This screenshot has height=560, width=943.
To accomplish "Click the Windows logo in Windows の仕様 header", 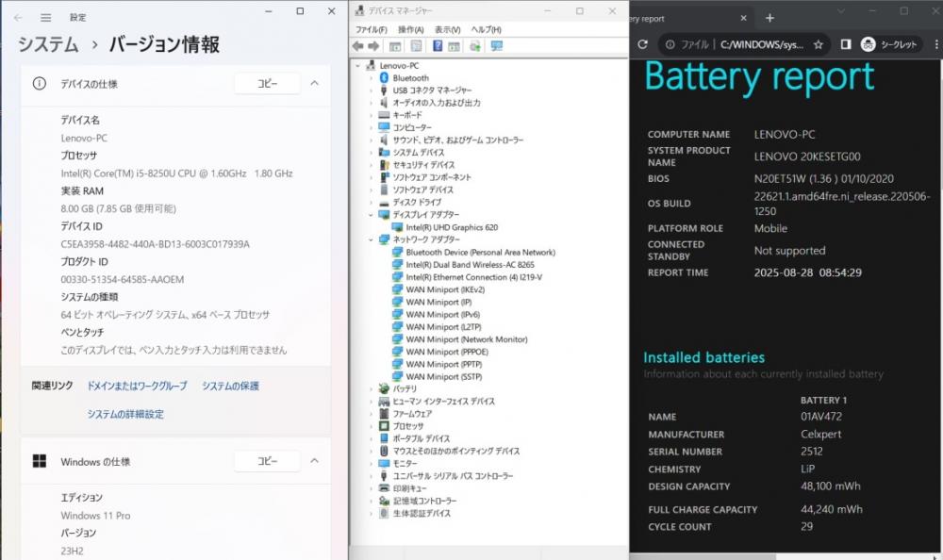I will coord(39,461).
